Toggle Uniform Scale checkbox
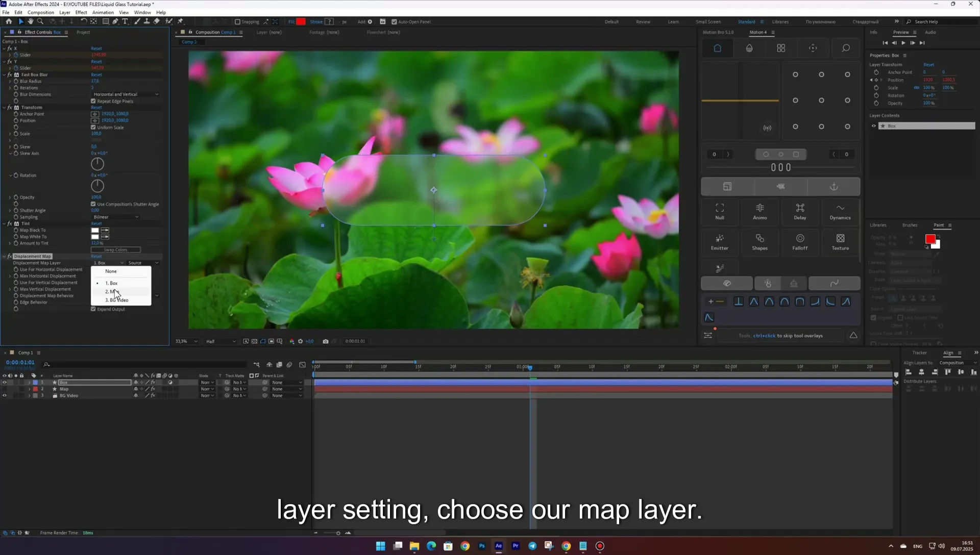The width and height of the screenshot is (980, 555). (93, 128)
